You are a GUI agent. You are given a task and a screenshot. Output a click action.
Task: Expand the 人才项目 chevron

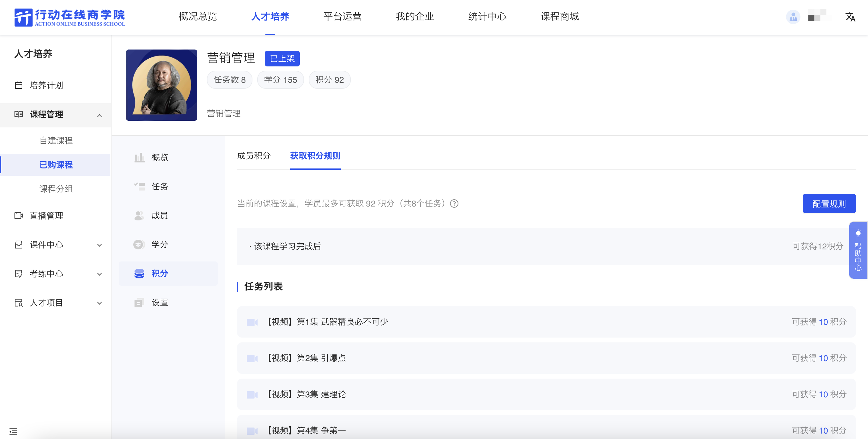pyautogui.click(x=100, y=303)
